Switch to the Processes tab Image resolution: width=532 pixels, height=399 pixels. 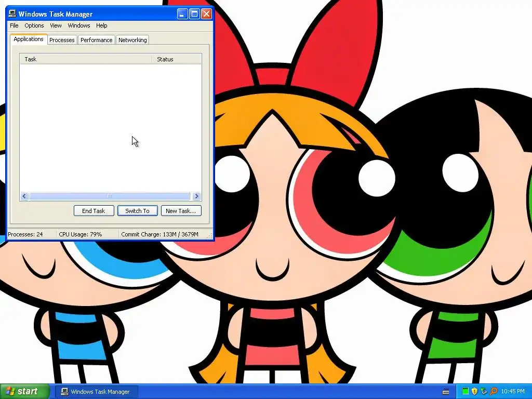point(62,39)
